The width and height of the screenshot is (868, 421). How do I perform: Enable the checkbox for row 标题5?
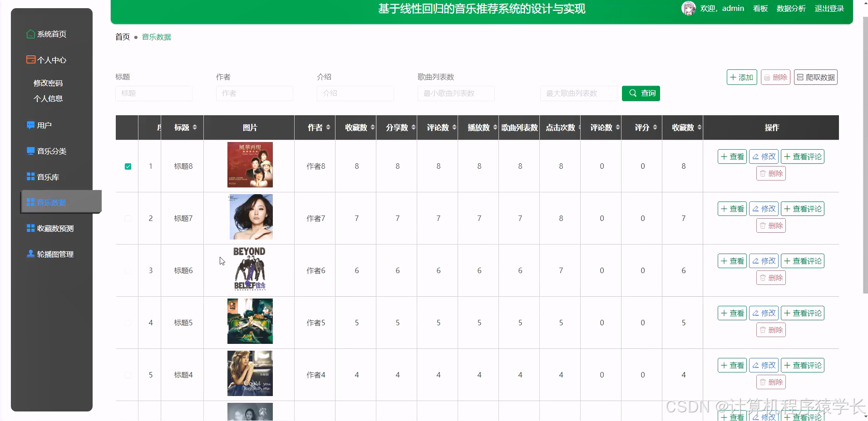point(128,323)
